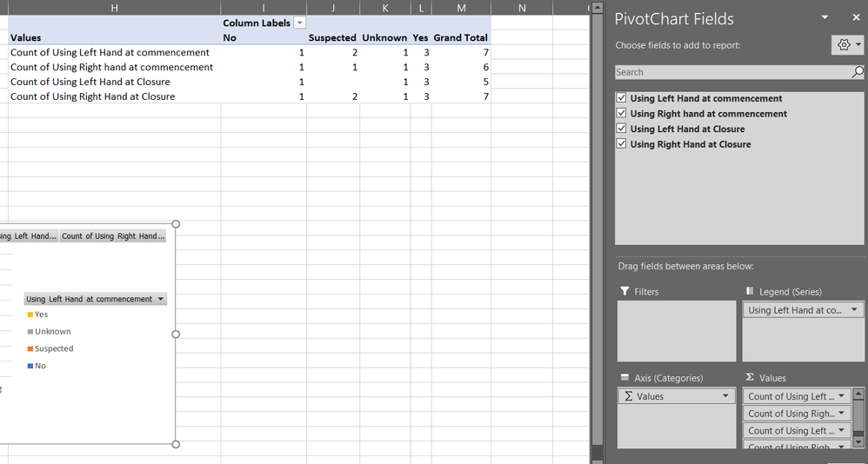Click the 'Unknown' column header cell

(x=384, y=37)
